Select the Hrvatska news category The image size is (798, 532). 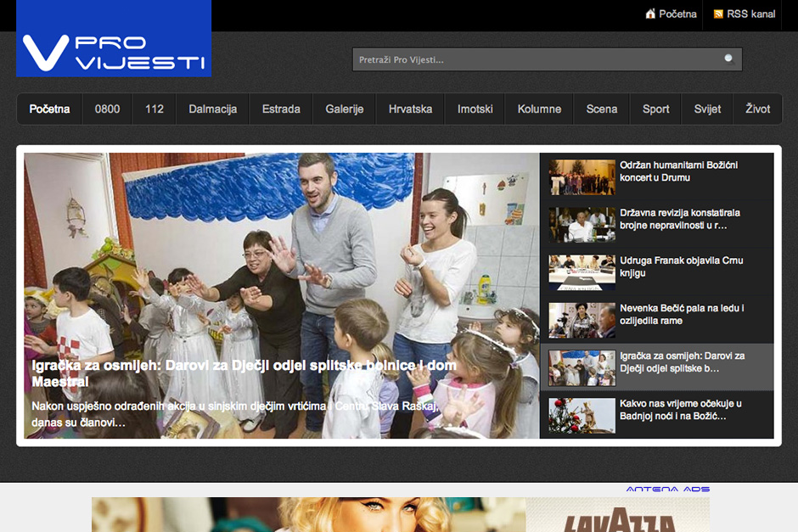410,109
